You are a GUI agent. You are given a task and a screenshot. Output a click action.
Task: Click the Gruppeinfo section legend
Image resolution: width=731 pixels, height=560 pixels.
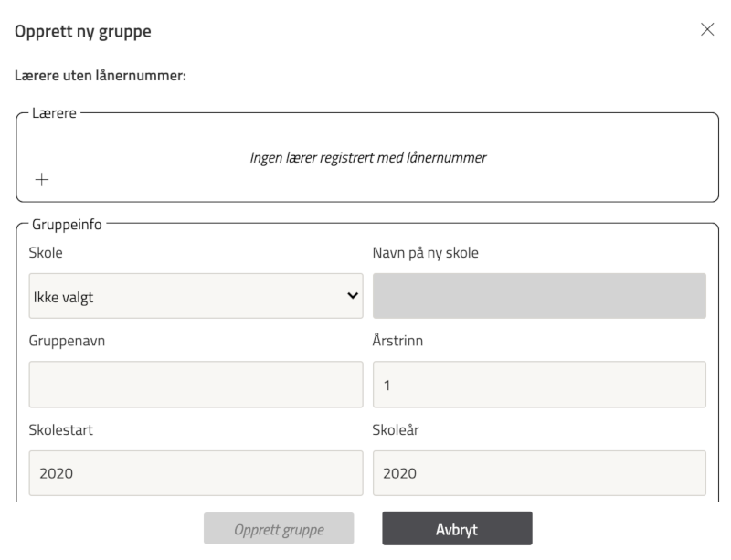[66, 223]
